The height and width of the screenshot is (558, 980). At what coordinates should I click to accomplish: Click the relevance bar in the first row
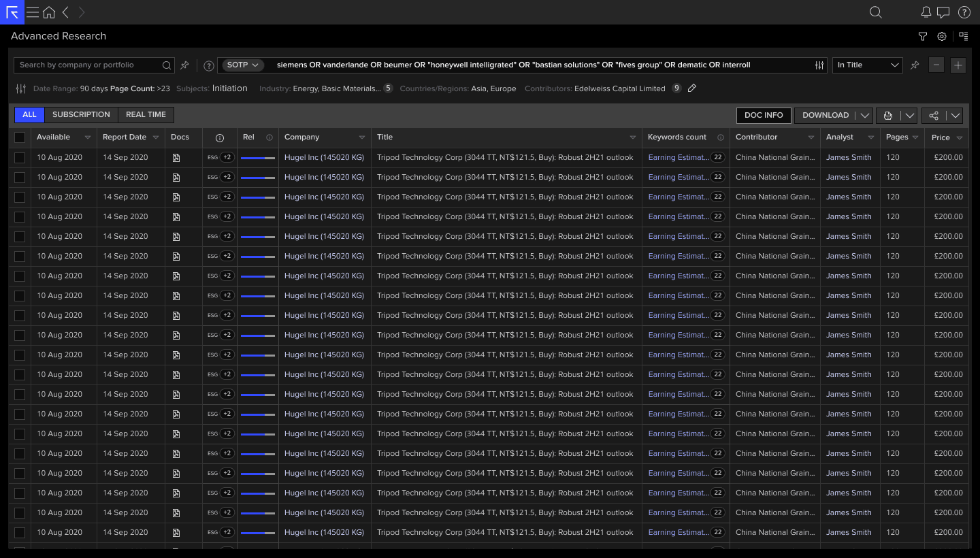click(x=258, y=157)
